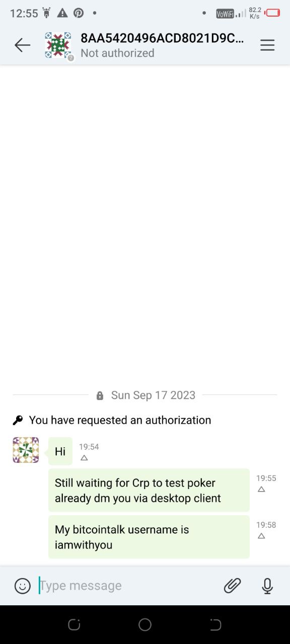The width and height of the screenshot is (290, 644).
Task: Start voice recording with the microphone icon
Action: 267,586
